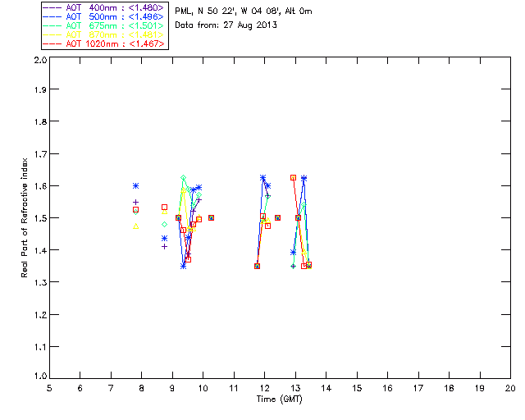Click the green dashed line sample in legend
This screenshot has height=420, width=525.
52,25
